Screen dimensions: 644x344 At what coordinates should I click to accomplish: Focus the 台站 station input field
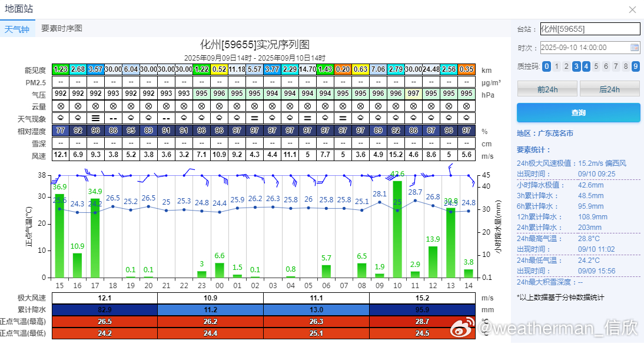(x=590, y=29)
